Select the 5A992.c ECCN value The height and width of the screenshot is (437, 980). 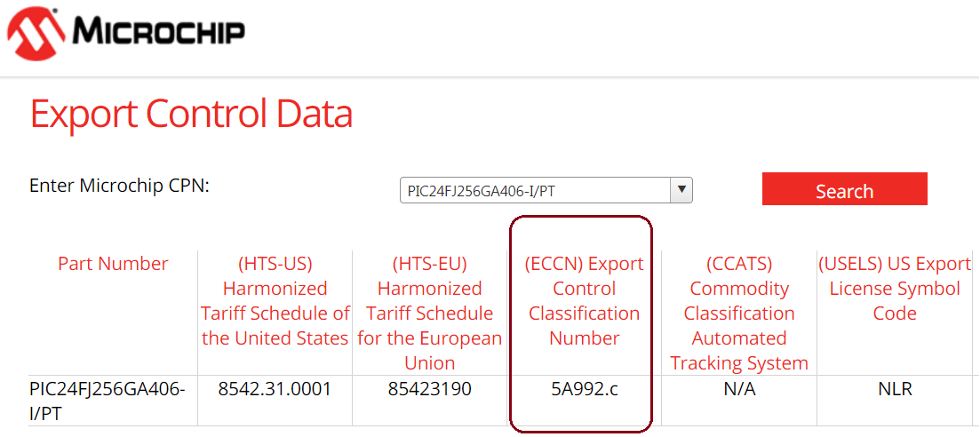click(x=584, y=389)
